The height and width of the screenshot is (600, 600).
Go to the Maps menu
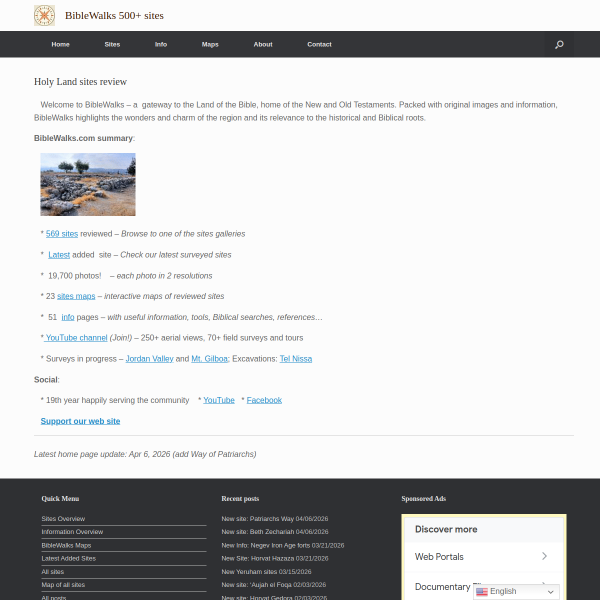click(210, 45)
